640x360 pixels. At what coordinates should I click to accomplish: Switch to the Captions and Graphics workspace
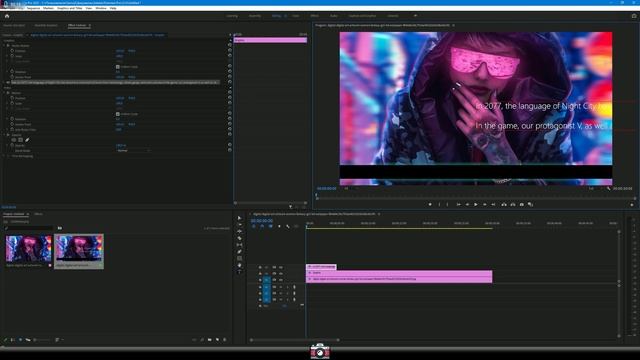[362, 16]
